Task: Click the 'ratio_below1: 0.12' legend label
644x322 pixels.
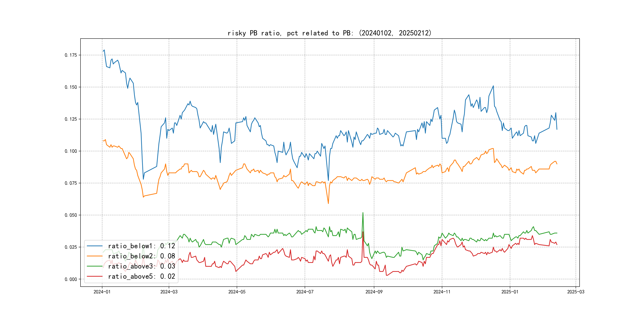Action: click(x=142, y=246)
